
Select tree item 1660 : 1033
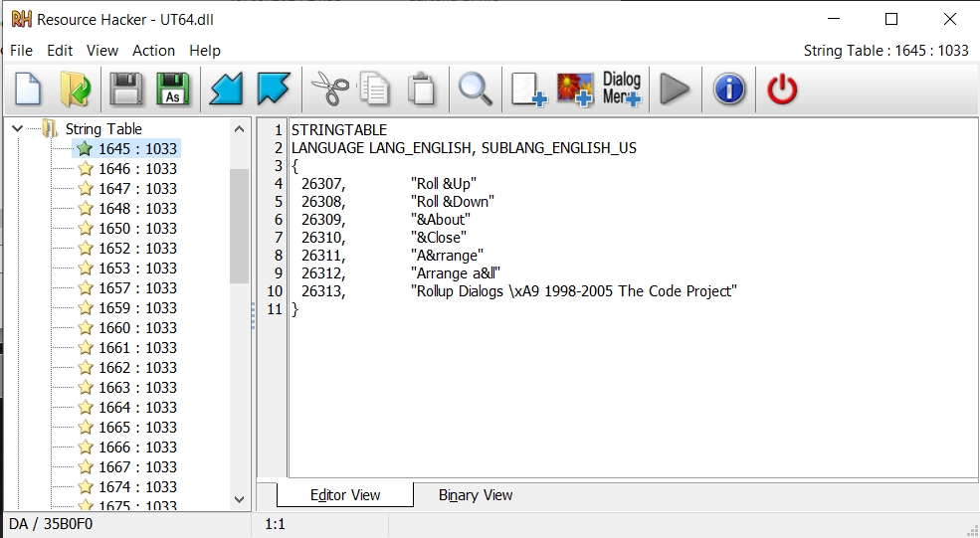point(137,328)
